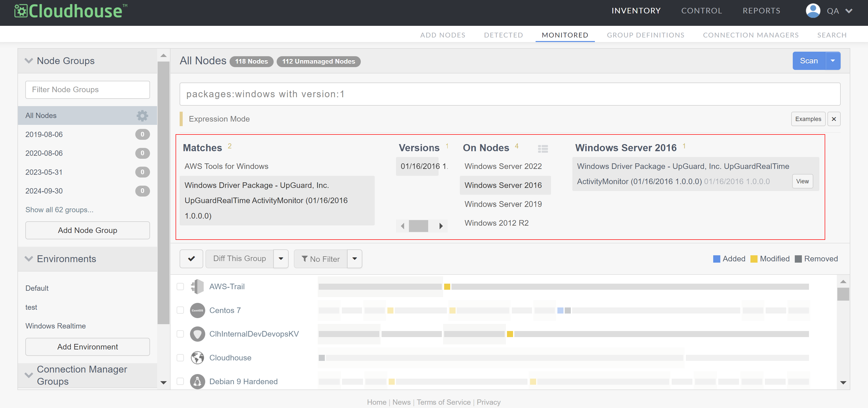Close Expression Mode with the X icon

click(x=834, y=119)
